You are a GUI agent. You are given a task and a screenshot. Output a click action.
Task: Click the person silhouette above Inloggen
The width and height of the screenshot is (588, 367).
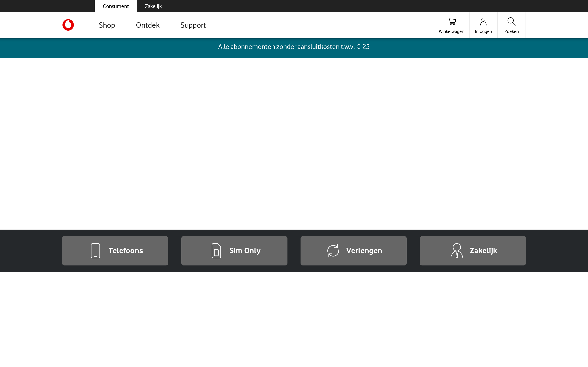(x=483, y=21)
